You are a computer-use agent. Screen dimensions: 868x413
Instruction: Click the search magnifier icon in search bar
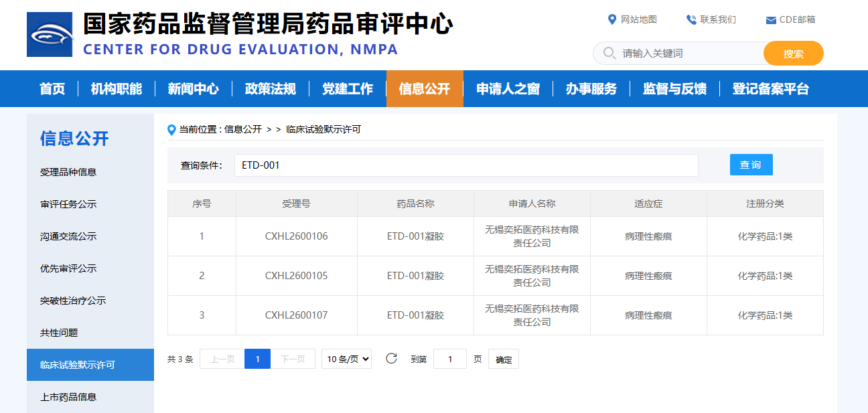(x=608, y=53)
